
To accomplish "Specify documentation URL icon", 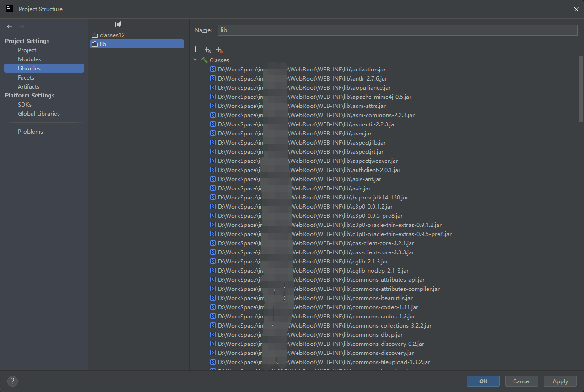I will tap(208, 49).
